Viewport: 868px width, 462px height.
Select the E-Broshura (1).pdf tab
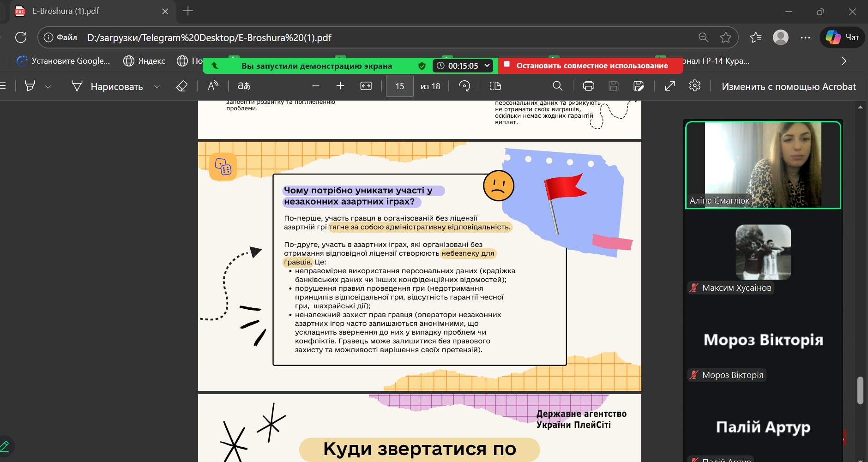point(88,11)
